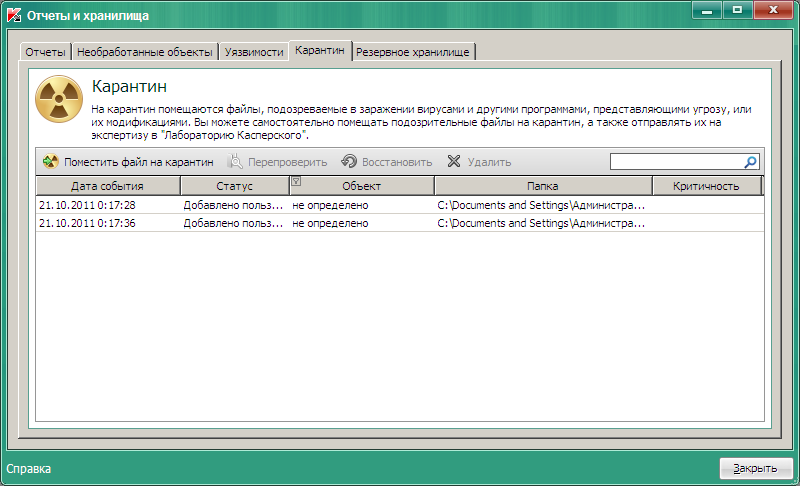Image resolution: width=800 pixels, height=486 pixels.
Task: Minimize the Отчеты и хранилища window
Action: pos(707,10)
